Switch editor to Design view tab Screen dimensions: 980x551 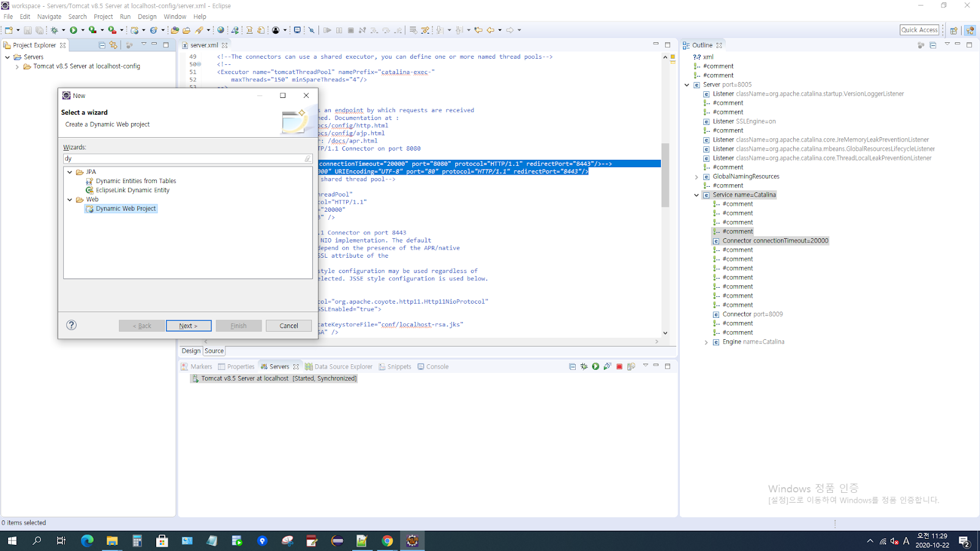(x=191, y=351)
